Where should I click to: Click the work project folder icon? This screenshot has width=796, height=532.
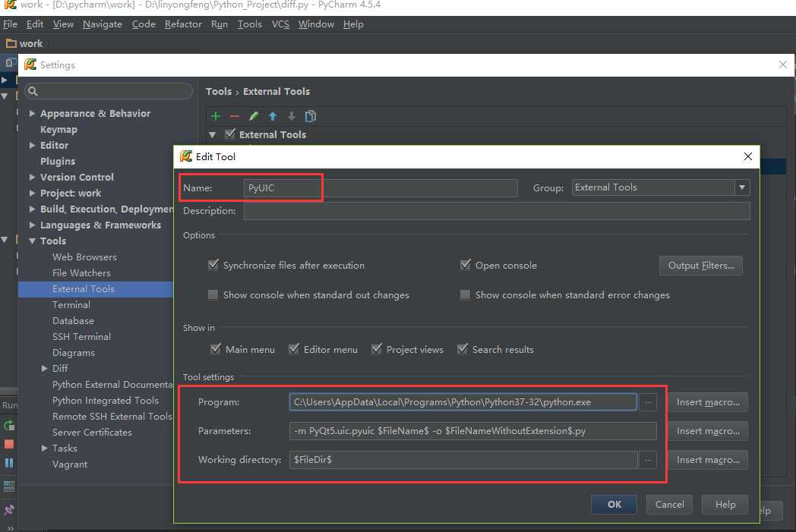tap(11, 43)
